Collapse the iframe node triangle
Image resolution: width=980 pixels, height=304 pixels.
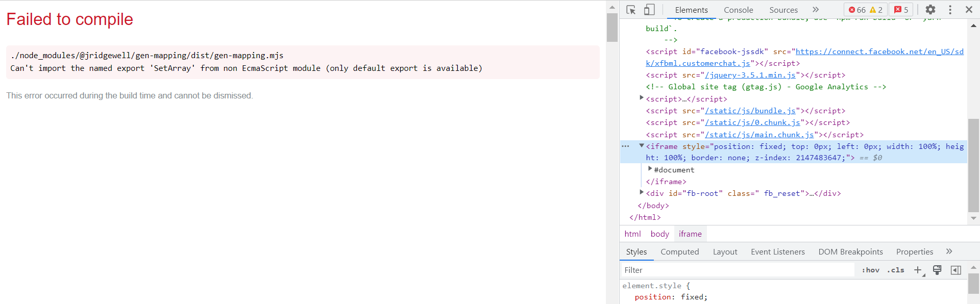[642, 146]
